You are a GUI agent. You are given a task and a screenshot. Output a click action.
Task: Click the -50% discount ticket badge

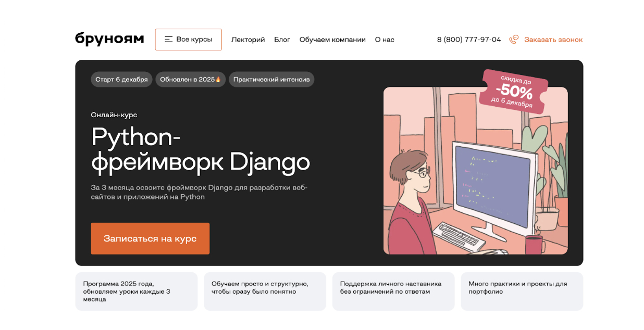(513, 92)
